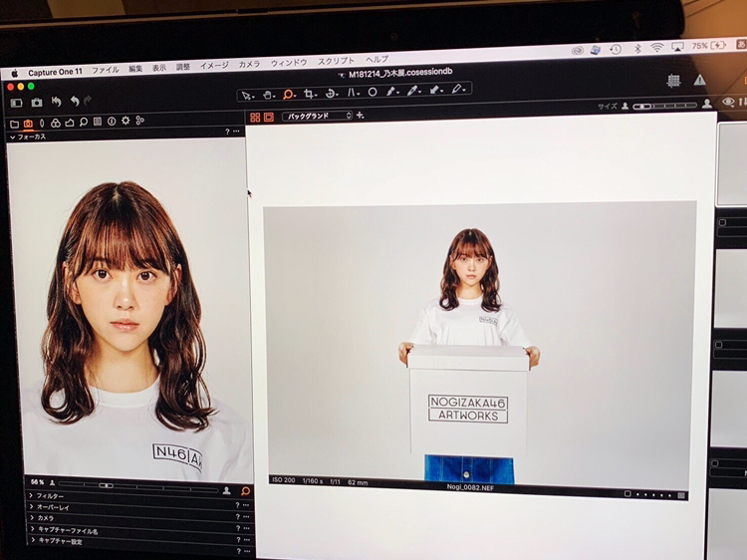Screen dimensions: 747x560
Task: Open the Lens tool tab
Action: tap(42, 124)
